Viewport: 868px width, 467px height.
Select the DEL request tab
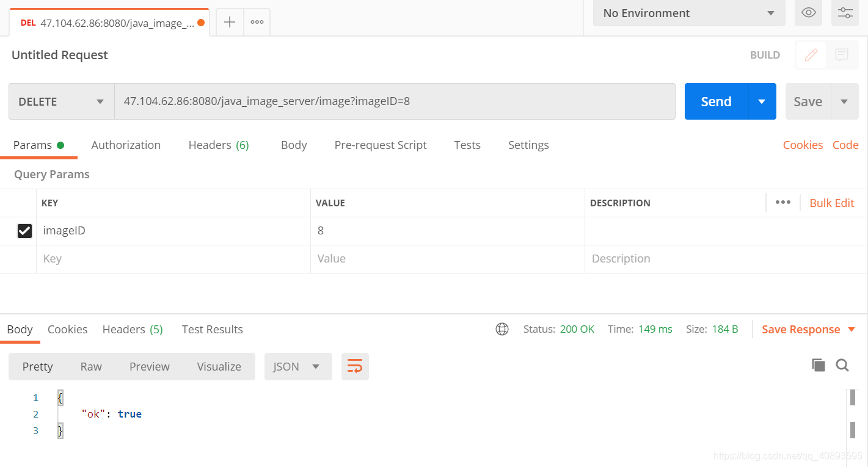(x=109, y=23)
